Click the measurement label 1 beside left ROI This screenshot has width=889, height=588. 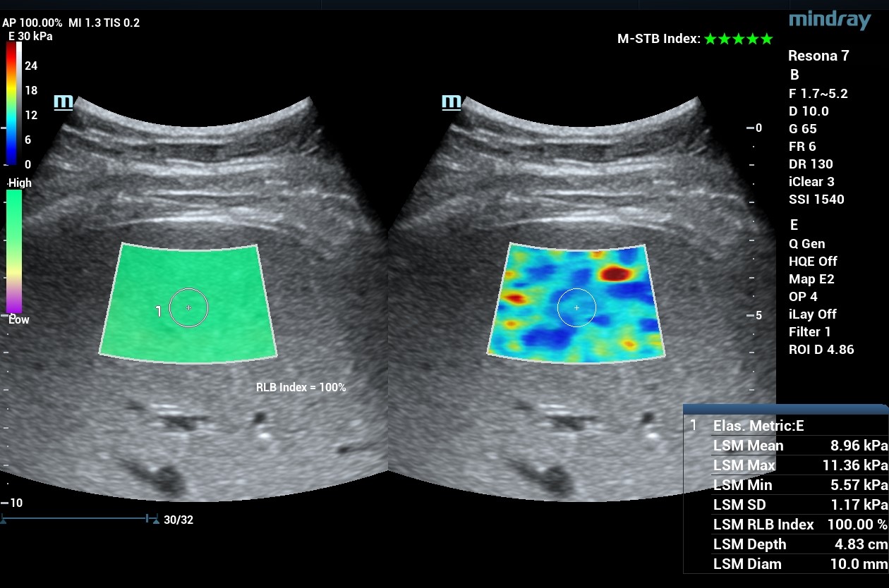[159, 311]
